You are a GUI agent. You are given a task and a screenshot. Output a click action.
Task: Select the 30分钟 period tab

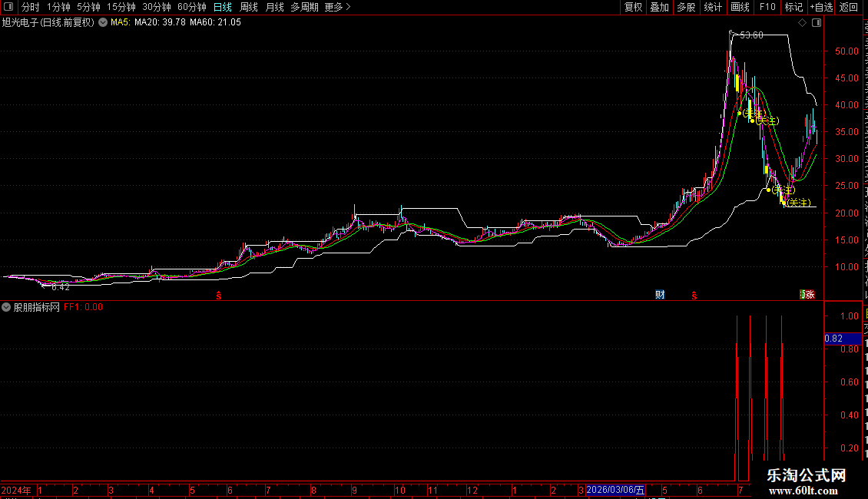pos(156,7)
